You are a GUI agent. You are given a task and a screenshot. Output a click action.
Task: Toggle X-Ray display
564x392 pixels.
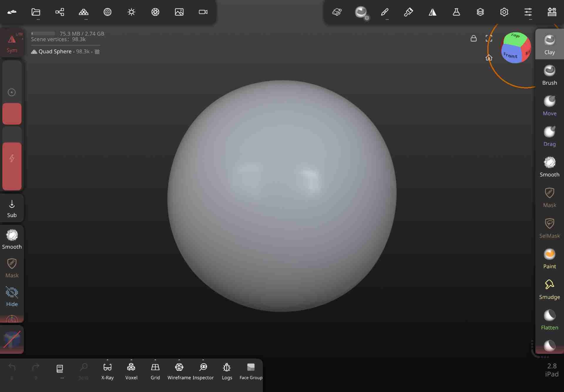pyautogui.click(x=108, y=371)
